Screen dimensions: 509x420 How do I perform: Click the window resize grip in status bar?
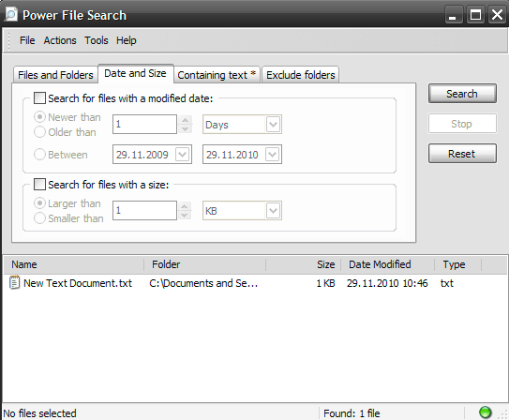tap(503, 414)
